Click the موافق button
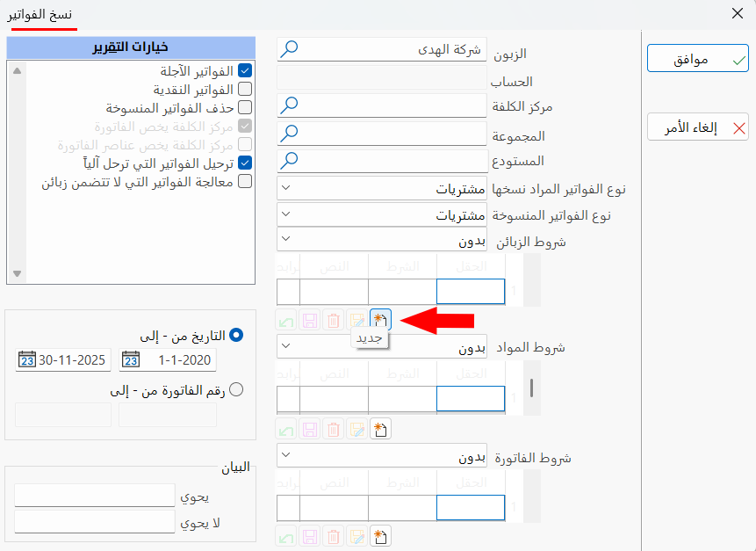This screenshot has width=756, height=551. 697,58
